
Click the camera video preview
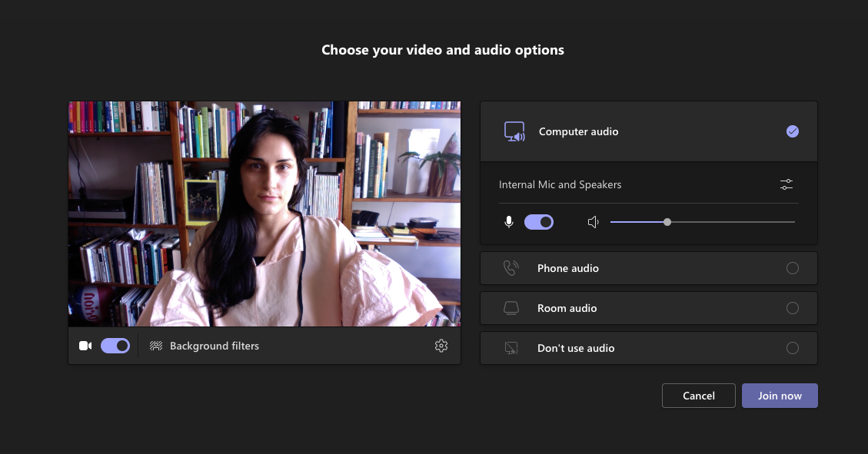[x=264, y=214]
